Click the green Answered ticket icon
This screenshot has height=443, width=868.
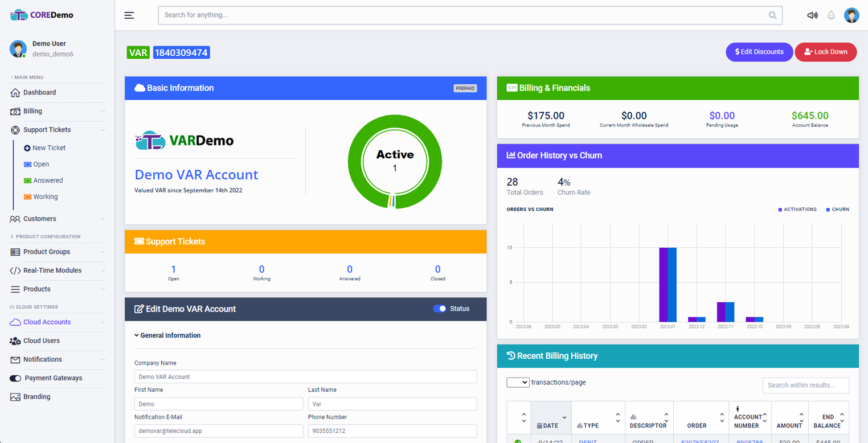click(x=27, y=181)
